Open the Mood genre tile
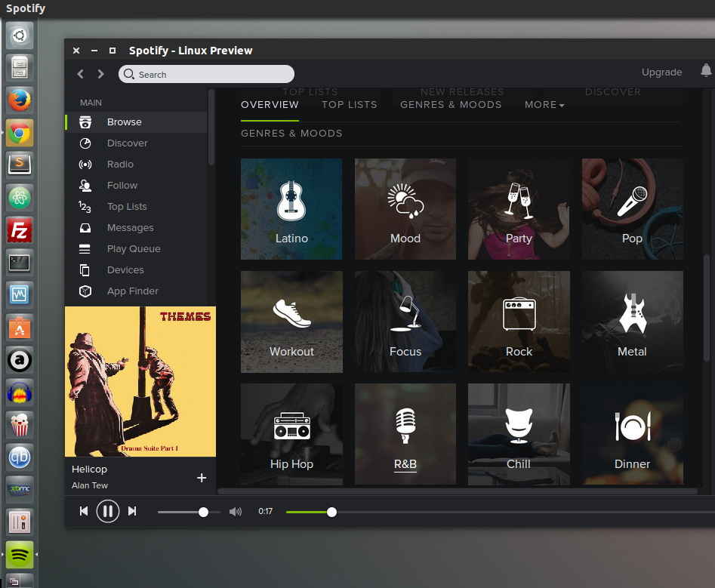This screenshot has height=588, width=715. (x=405, y=209)
